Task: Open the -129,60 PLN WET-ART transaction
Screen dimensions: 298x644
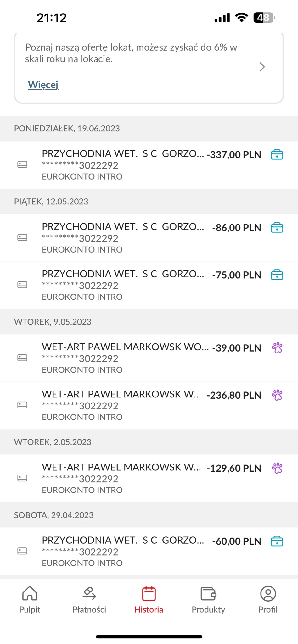Action: coord(149,478)
